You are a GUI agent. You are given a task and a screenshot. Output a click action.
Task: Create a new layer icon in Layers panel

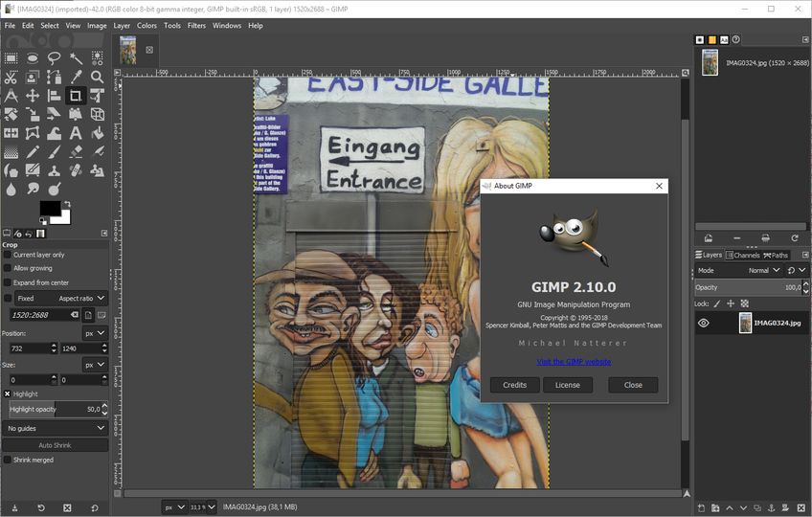[x=701, y=508]
